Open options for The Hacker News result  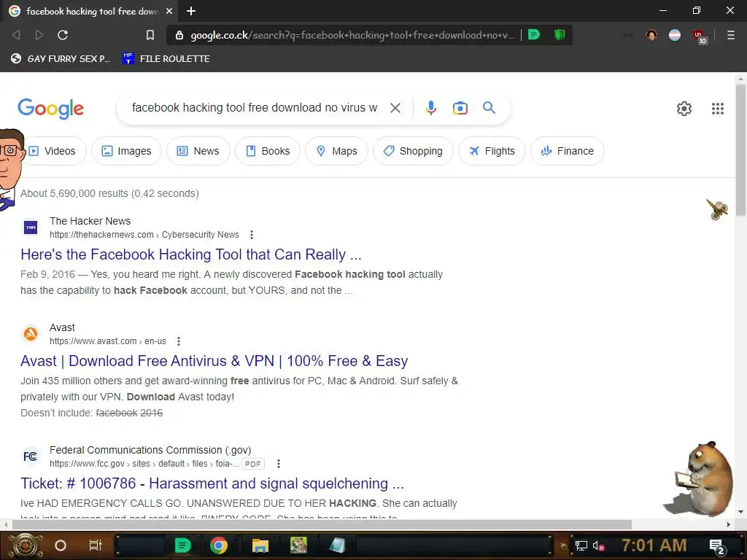pyautogui.click(x=252, y=235)
